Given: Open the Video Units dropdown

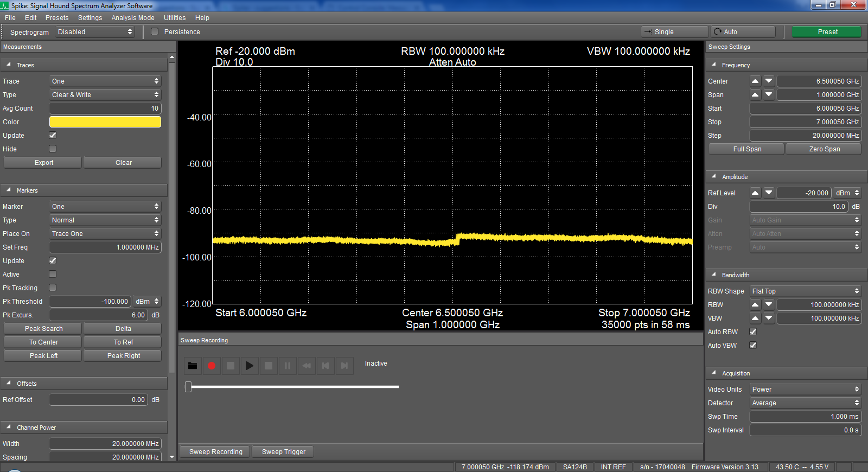Looking at the screenshot, I should (x=806, y=389).
